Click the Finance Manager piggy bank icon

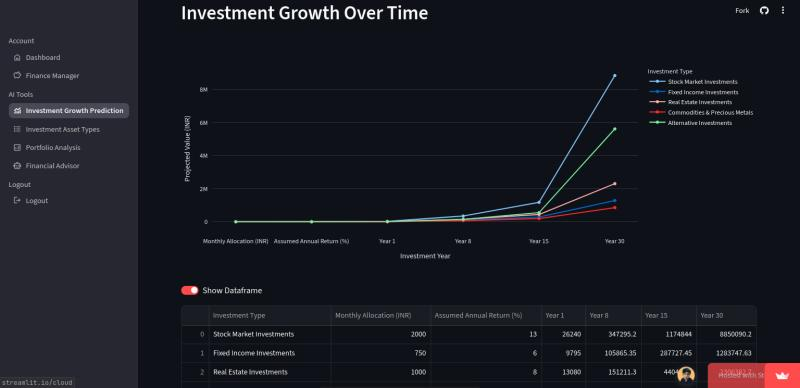[x=17, y=76]
